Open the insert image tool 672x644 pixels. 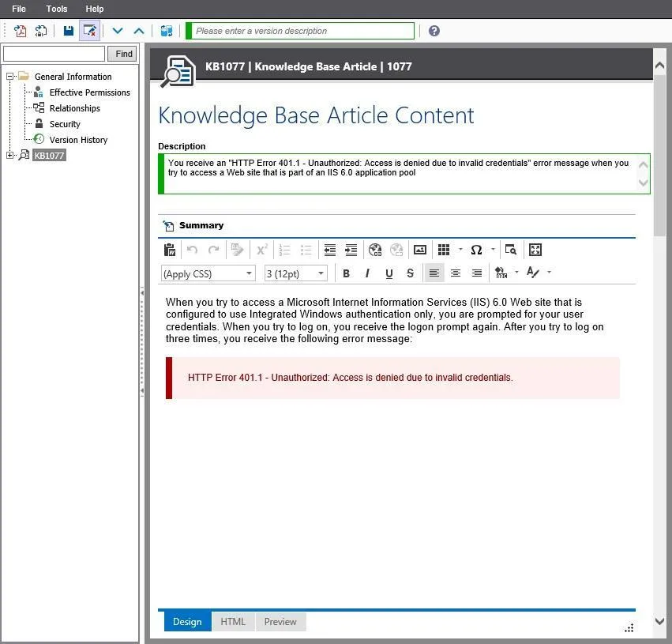tap(420, 250)
